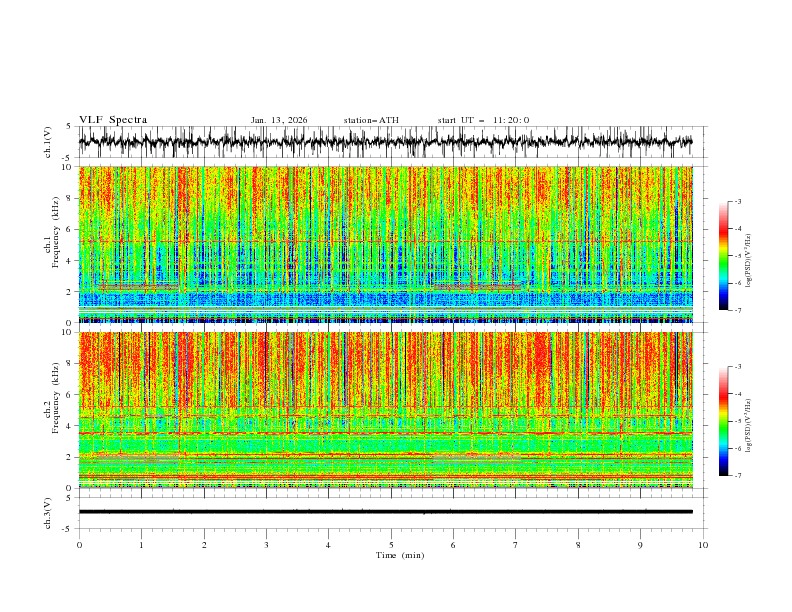Viewport: 792px width, 612px height.
Task: Click the time axis tick label '5'
Action: pos(391,545)
